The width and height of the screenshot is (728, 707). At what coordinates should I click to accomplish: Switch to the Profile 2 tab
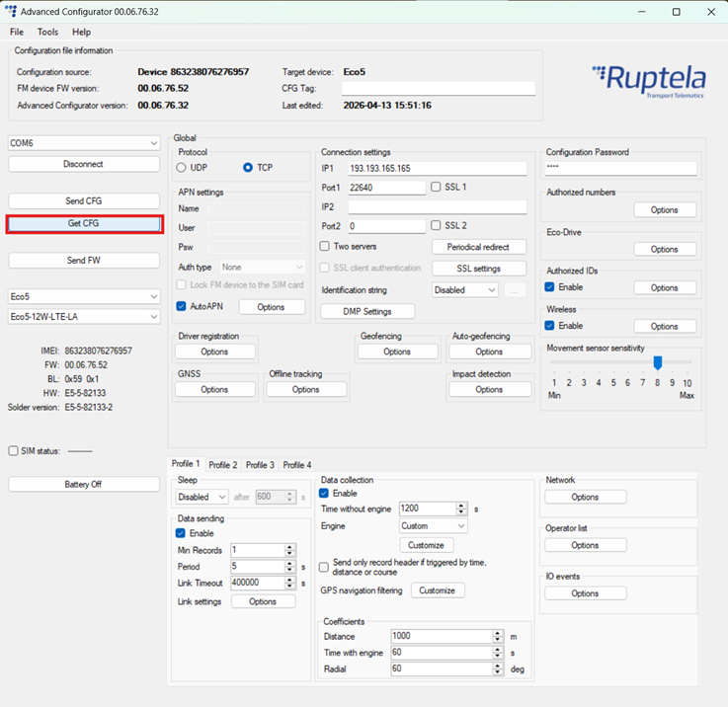coord(223,465)
